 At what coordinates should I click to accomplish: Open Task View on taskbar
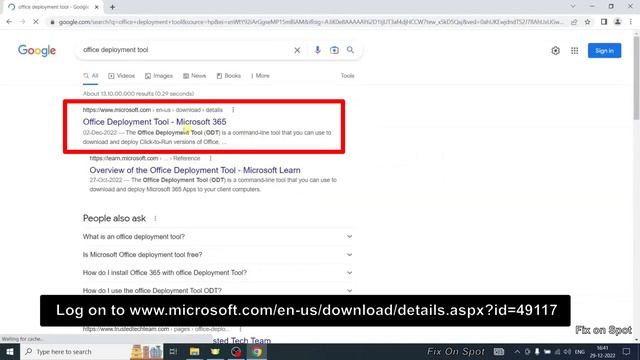[173, 351]
